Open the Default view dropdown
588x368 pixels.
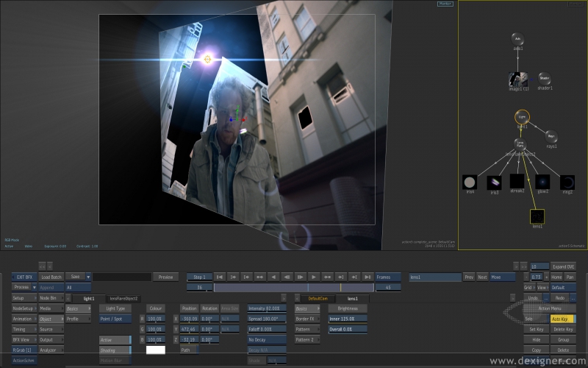[x=563, y=288]
